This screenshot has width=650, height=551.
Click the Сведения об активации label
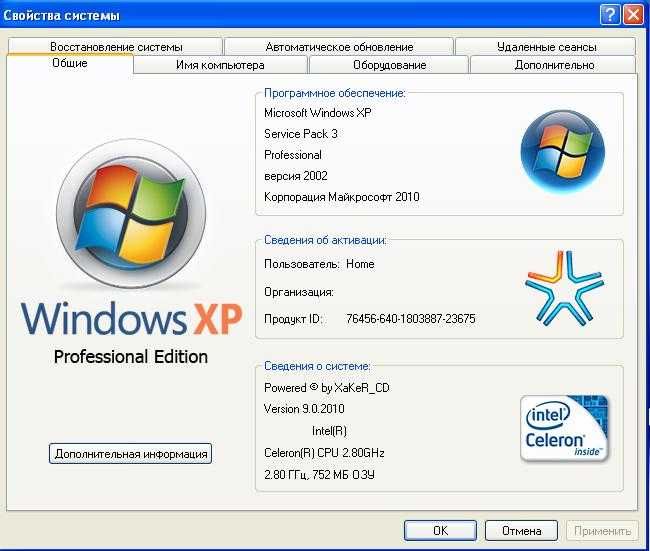(325, 240)
